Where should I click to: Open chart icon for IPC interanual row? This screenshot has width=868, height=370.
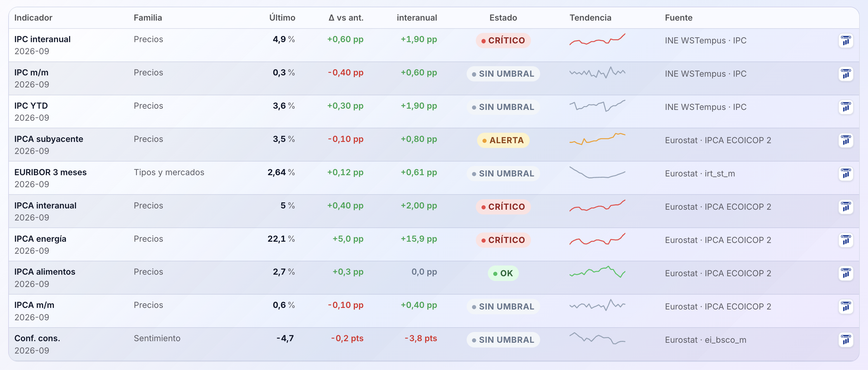coord(846,41)
